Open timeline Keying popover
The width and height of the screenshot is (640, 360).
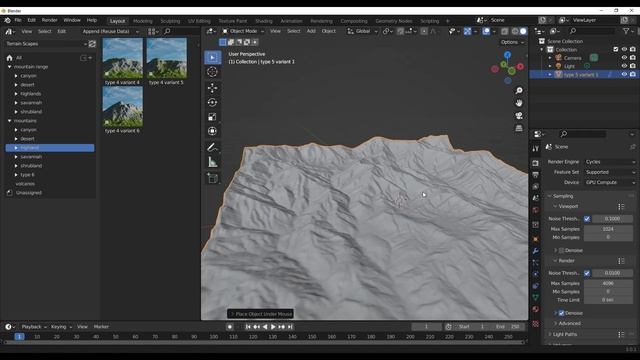click(61, 327)
